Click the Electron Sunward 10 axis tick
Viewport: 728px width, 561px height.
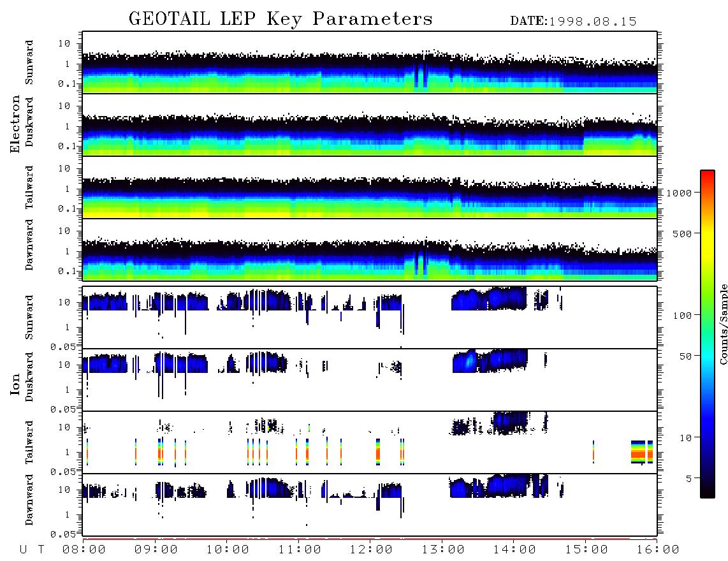point(64,43)
